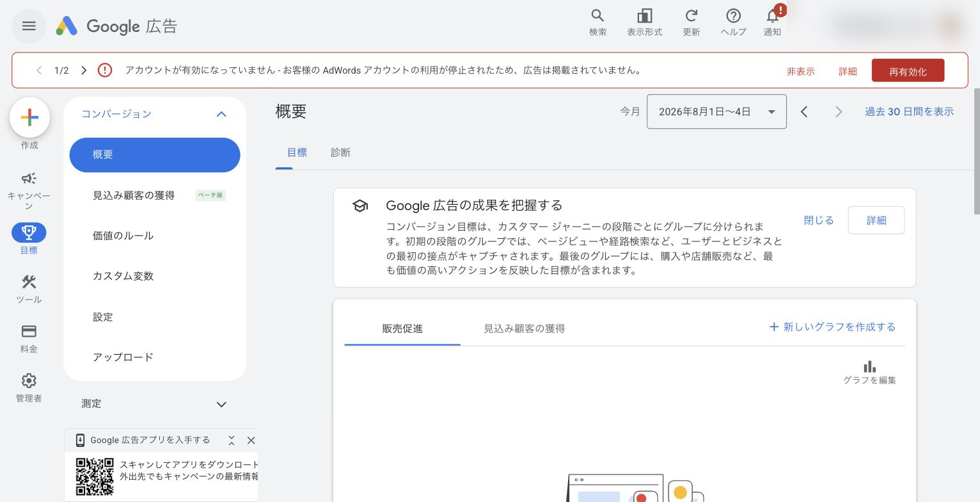Collapse the Google 広告アプリ promo panel
Viewport: 980px width, 502px height.
(232, 441)
